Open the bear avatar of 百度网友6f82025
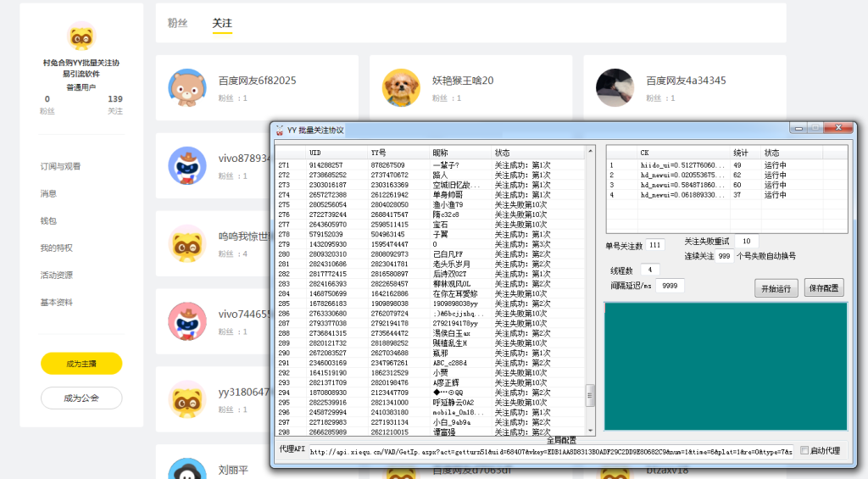Image resolution: width=868 pixels, height=479 pixels. pos(186,87)
